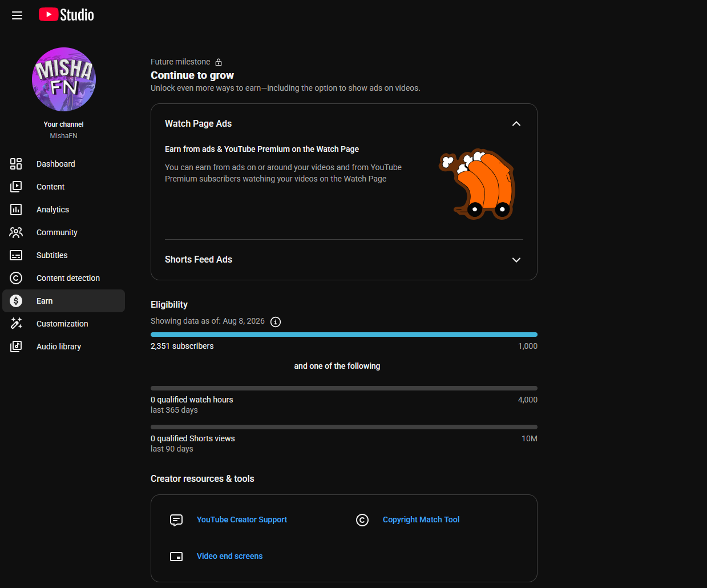The image size is (707, 588).
Task: Click the Dashboard grid icon
Action: pyautogui.click(x=16, y=164)
